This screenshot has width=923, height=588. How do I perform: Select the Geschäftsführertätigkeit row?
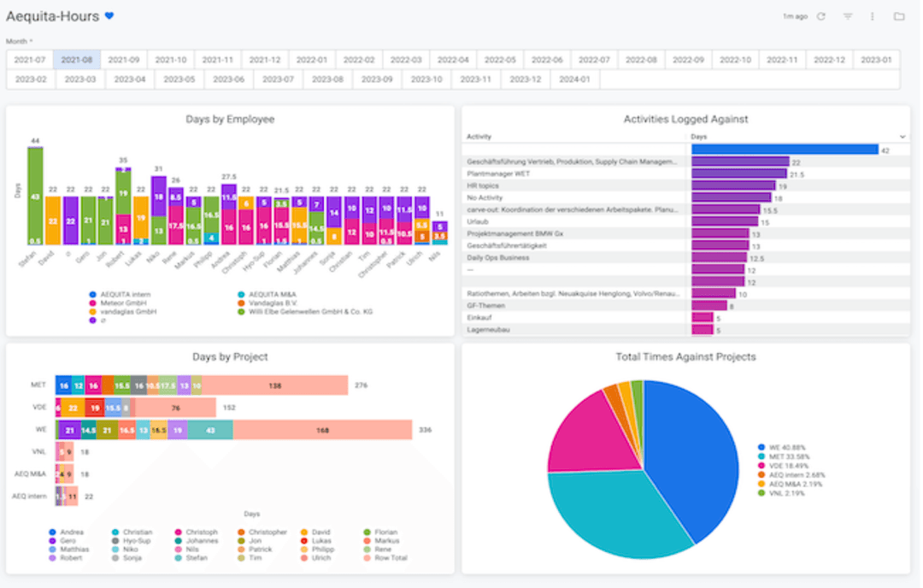coord(685,246)
